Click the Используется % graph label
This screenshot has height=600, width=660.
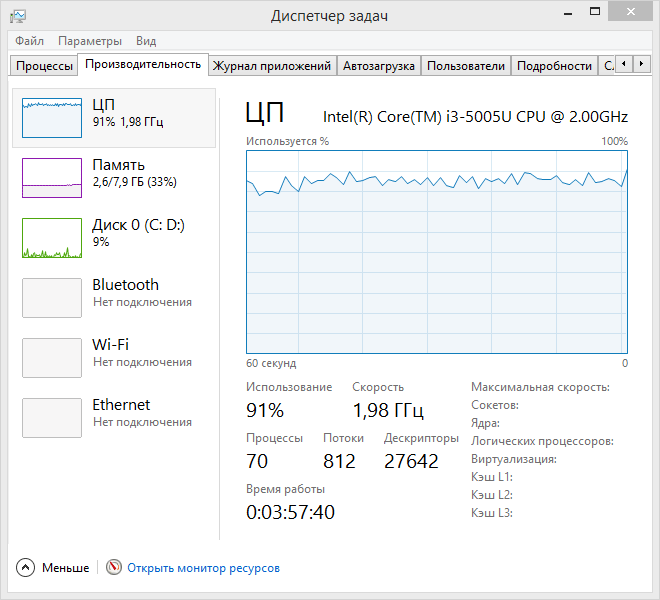pos(287,141)
